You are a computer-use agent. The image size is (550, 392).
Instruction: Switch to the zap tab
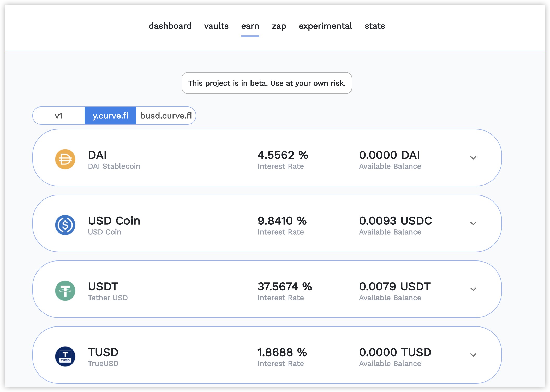point(279,26)
